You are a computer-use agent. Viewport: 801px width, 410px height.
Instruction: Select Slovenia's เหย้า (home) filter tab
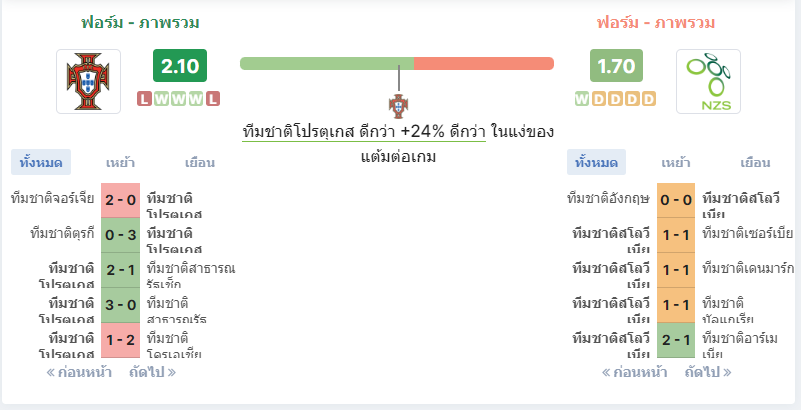click(x=676, y=162)
